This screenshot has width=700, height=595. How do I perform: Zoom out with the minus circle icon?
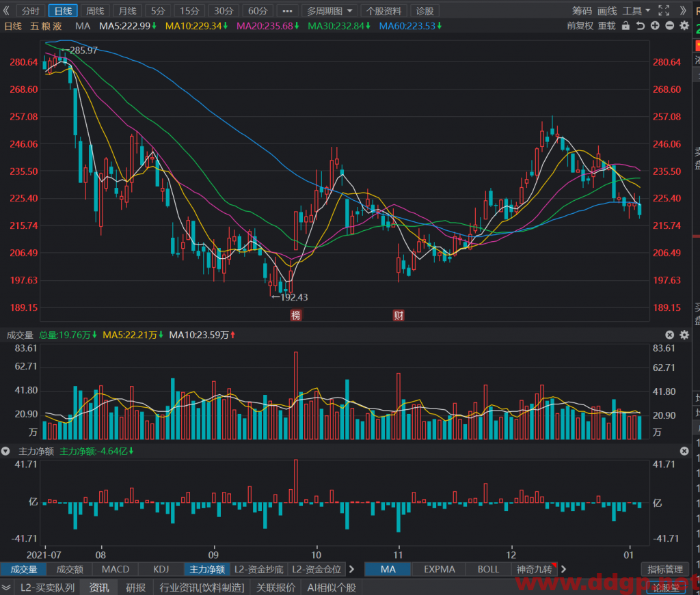[670, 26]
